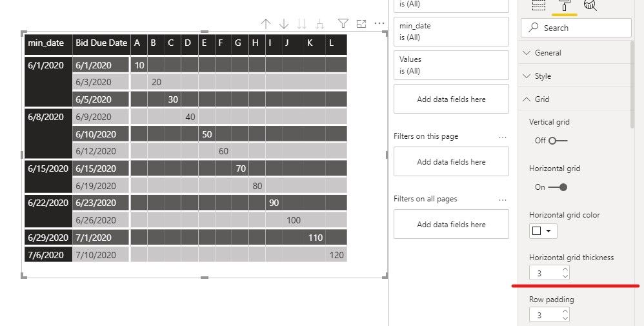This screenshot has width=644, height=326.
Task: Open the min_date filter card
Action: pyautogui.click(x=451, y=32)
